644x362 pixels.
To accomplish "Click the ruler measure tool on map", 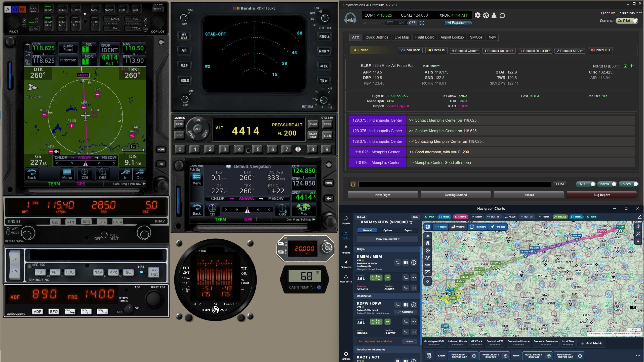I will (x=428, y=265).
